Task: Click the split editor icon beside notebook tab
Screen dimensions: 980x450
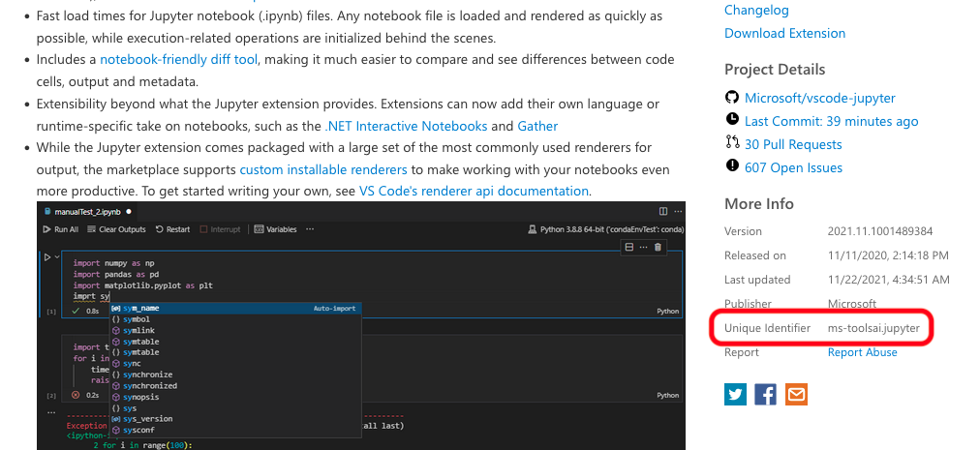Action: 663,211
